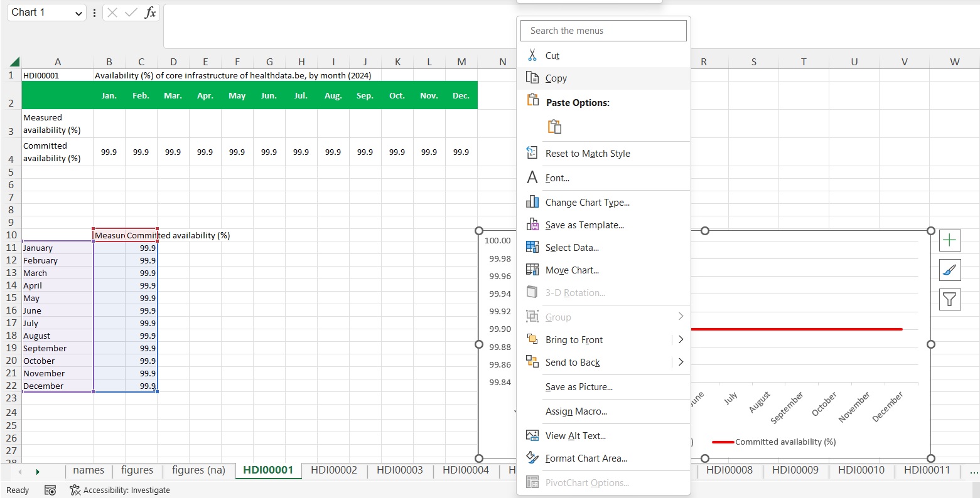Screen dimensions: 980x498
Task: Choose Change Chart Type from context menu
Action: pyautogui.click(x=587, y=202)
